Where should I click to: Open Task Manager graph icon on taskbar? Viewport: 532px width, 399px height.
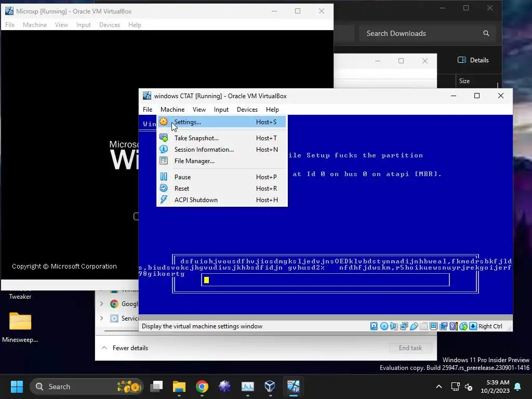(x=248, y=387)
